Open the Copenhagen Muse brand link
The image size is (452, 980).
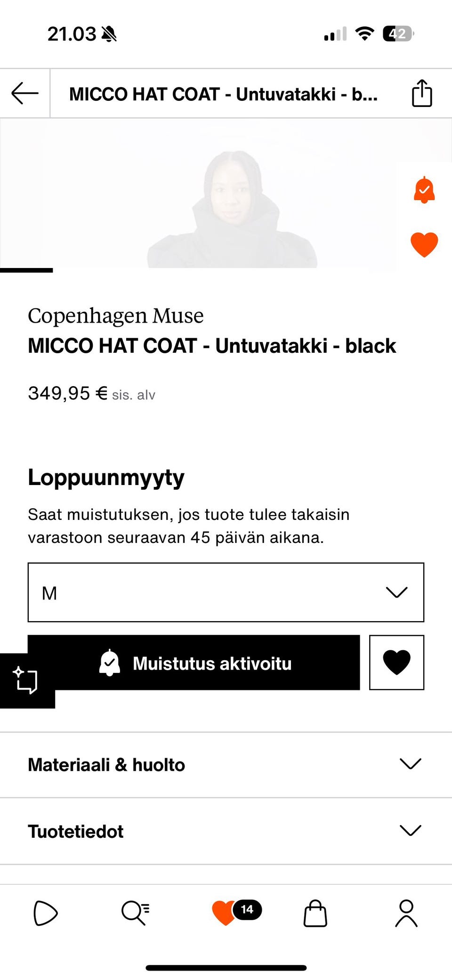(116, 316)
